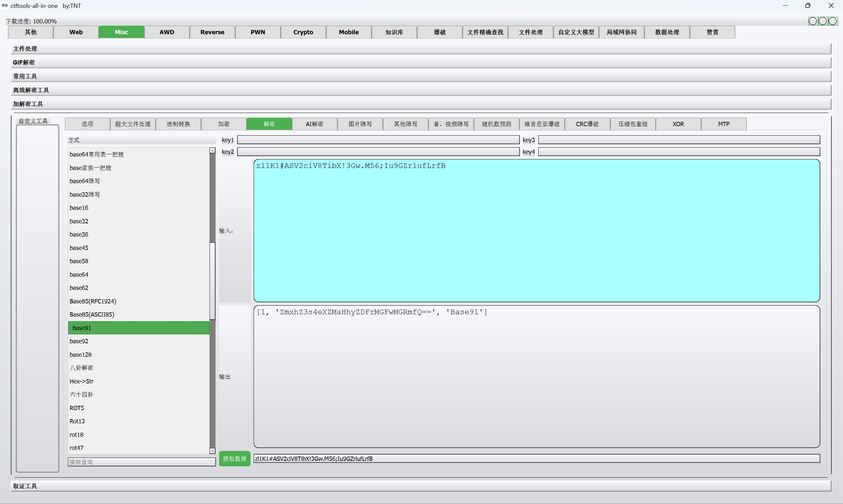Viewport: 843px width, 504px height.
Task: Open the 文件精确查找 main tab
Action: (485, 32)
